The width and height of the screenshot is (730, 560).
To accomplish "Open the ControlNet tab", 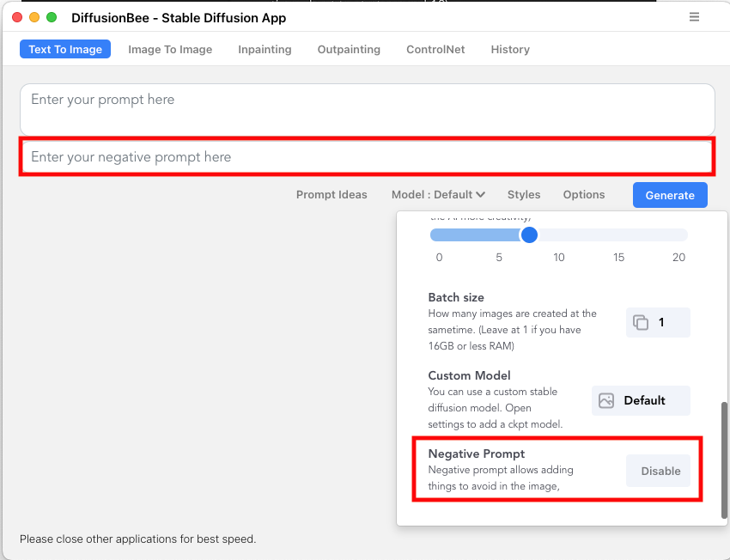I will pos(435,49).
